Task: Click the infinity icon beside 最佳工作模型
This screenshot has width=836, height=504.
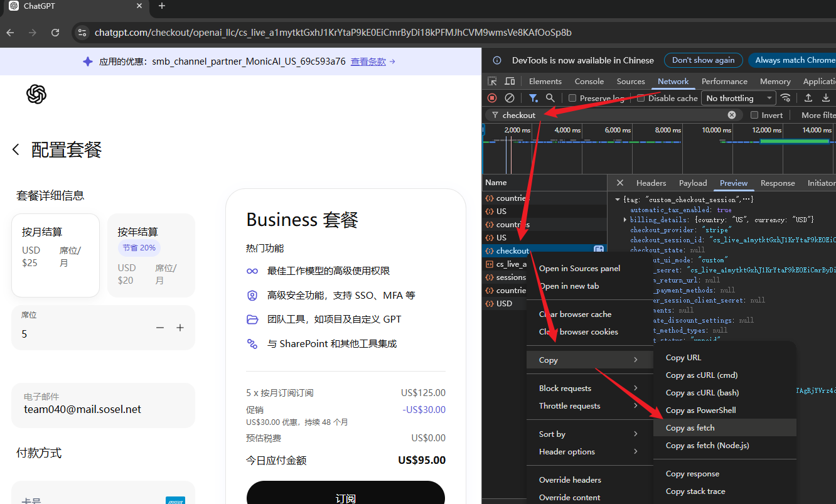Action: pos(252,271)
